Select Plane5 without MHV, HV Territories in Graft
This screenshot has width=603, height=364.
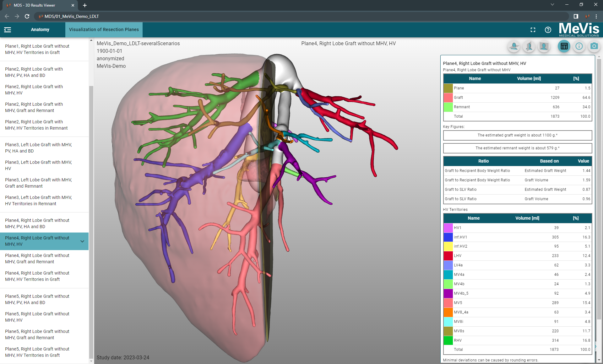(44, 352)
